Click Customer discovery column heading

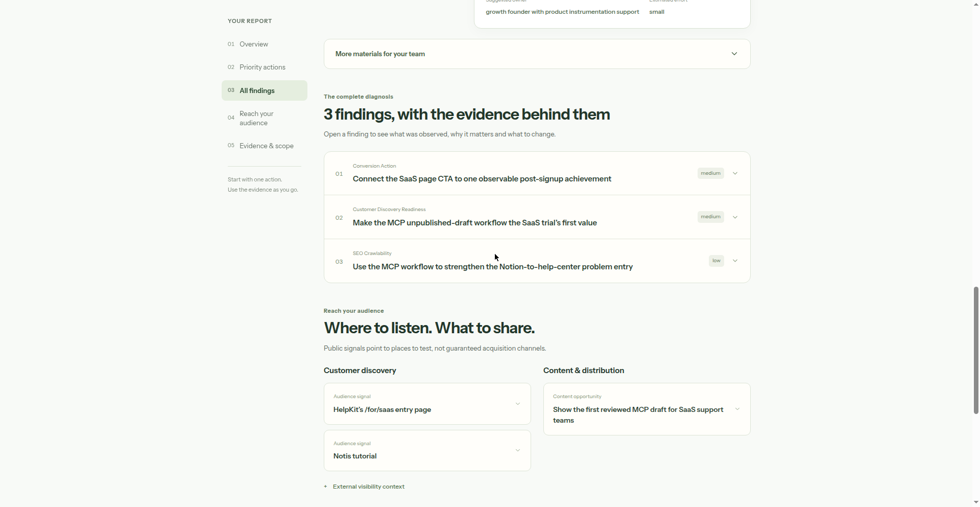(x=360, y=371)
